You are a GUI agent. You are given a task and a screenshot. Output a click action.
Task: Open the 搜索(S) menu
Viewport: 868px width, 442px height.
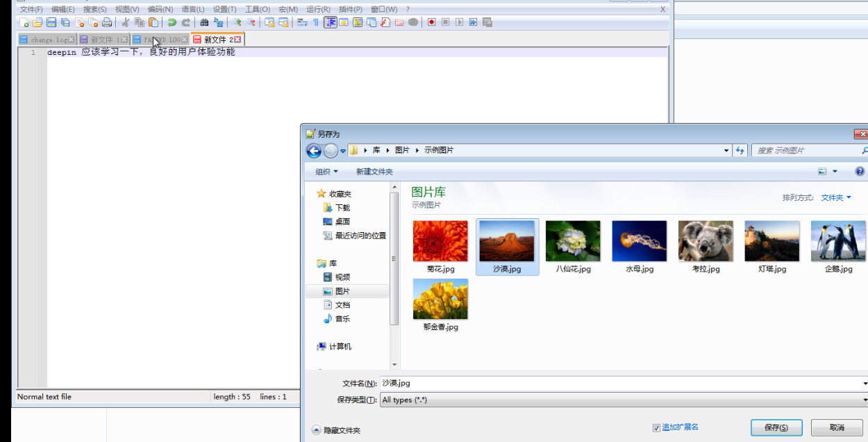click(x=95, y=9)
